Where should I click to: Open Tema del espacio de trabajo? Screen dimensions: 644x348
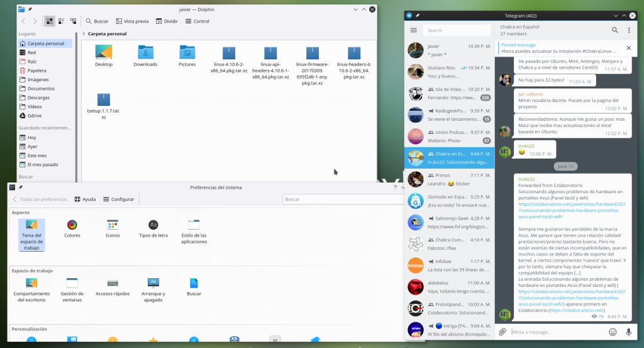click(31, 235)
